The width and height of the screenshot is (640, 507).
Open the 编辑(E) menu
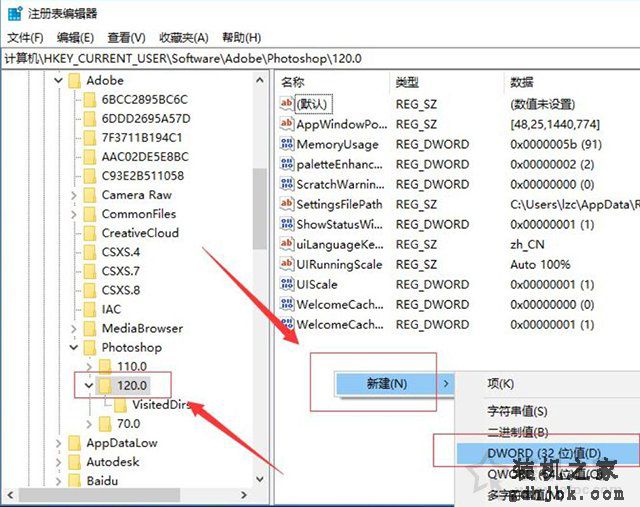tap(76, 38)
